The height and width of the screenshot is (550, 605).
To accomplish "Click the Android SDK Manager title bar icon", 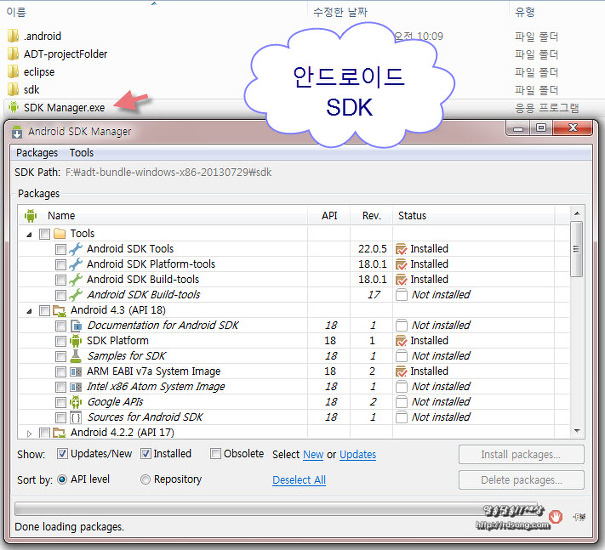I will 17,132.
